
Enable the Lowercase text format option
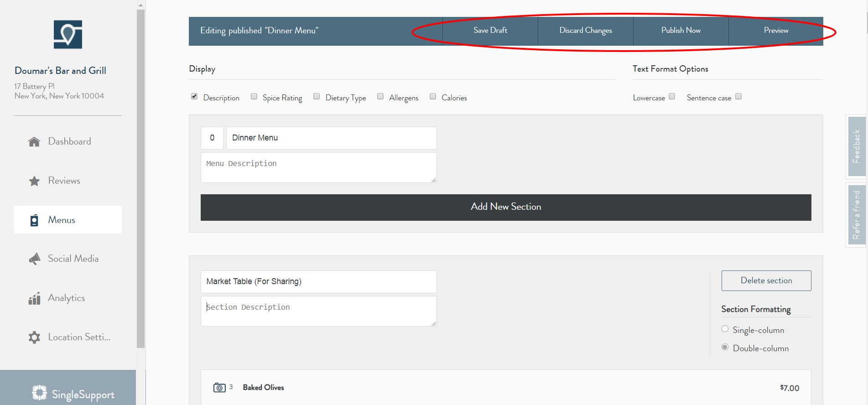[672, 96]
